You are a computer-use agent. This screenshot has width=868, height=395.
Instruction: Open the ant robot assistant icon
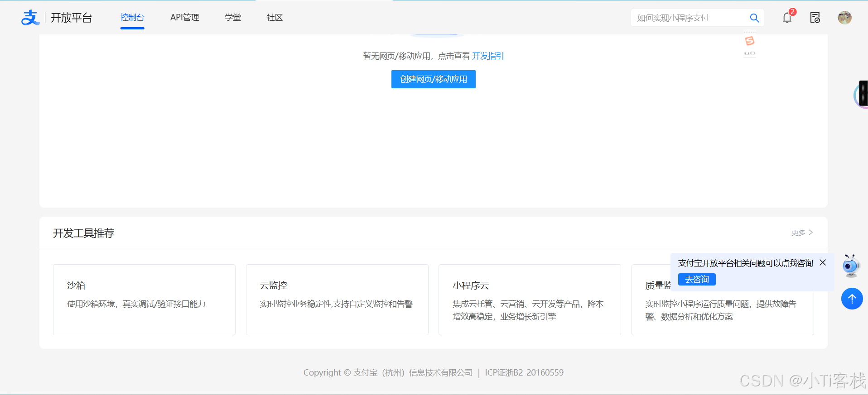851,266
